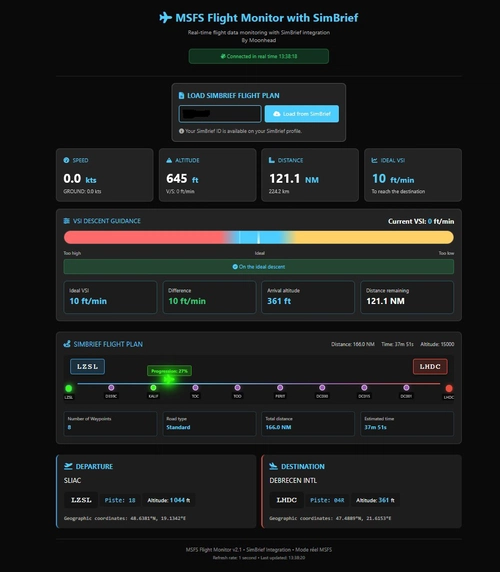Click the glowing green aircraft on the route

(x=169, y=380)
